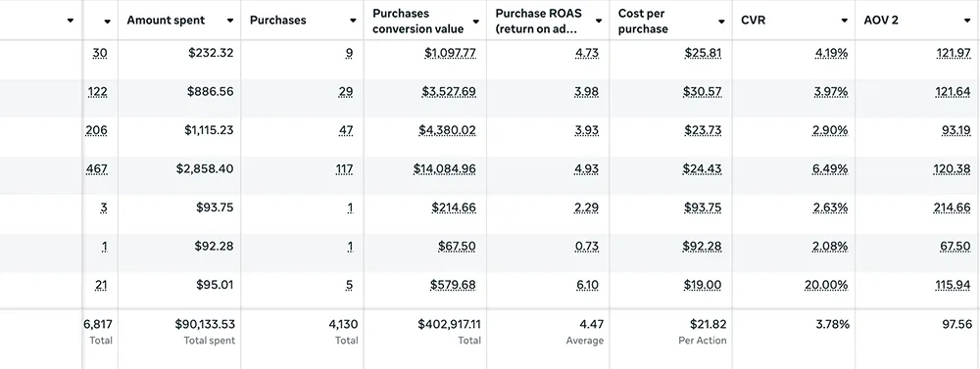980x369 pixels.
Task: Sort by the Amount spent header
Action: click(166, 20)
